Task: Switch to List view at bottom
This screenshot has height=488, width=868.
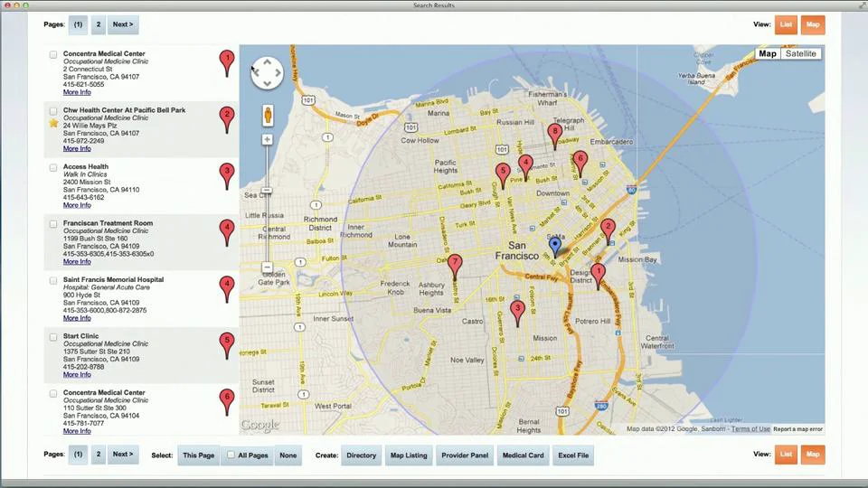Action: tap(786, 455)
